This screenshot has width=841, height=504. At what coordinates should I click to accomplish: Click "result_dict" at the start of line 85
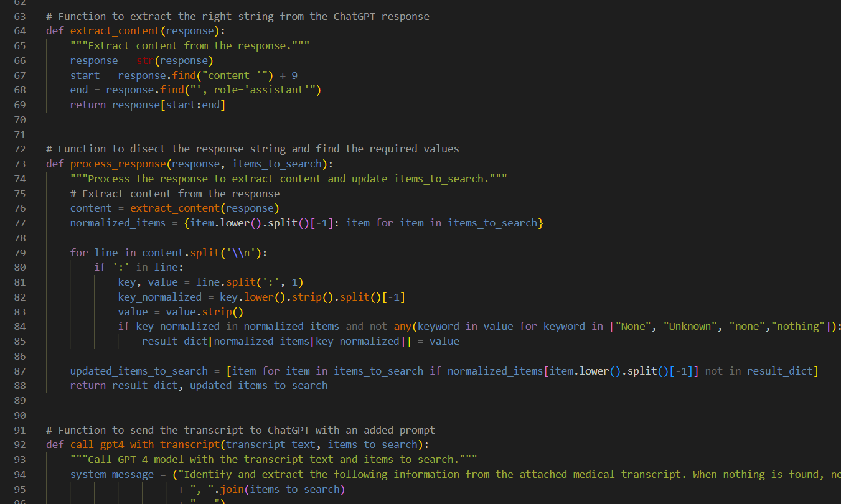tap(175, 342)
